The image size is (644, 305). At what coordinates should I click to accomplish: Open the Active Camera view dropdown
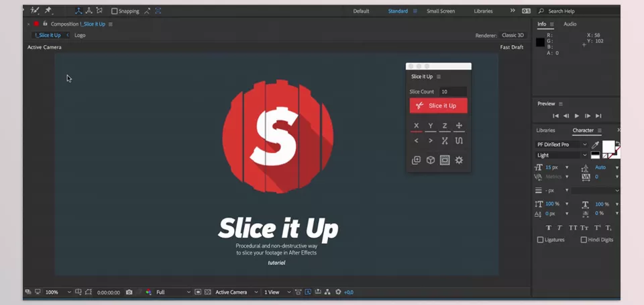237,292
